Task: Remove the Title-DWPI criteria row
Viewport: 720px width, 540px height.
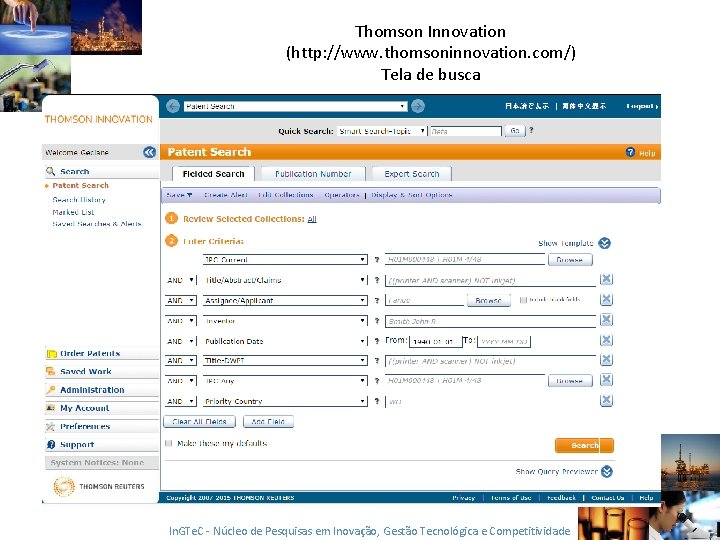Action: (606, 360)
